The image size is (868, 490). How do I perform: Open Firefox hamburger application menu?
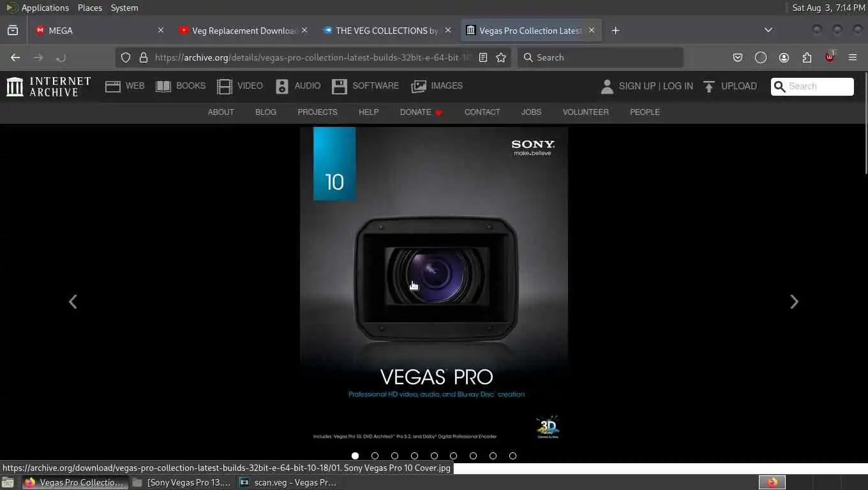tap(853, 57)
